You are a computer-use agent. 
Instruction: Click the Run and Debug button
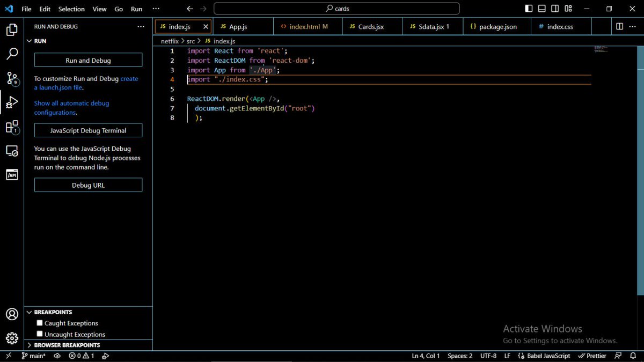88,60
